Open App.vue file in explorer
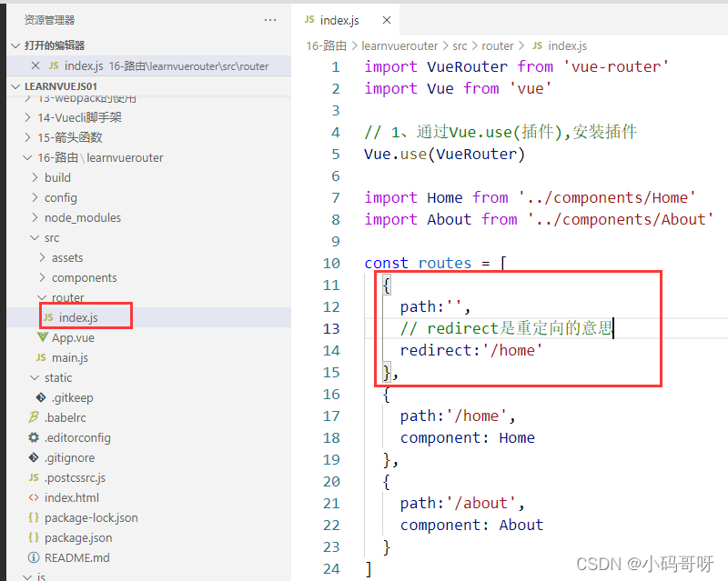Viewport: 728px width, 581px height. pos(73,338)
